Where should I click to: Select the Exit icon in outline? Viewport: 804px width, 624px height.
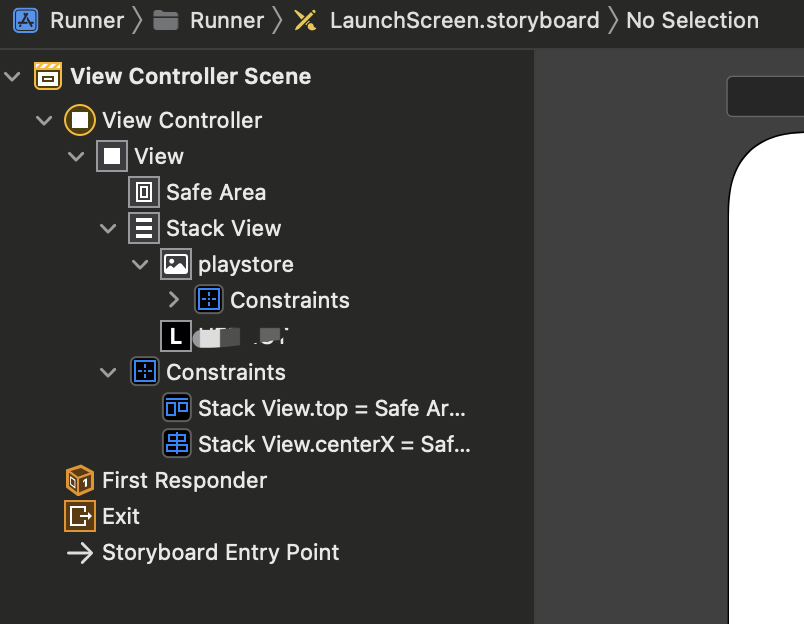click(79, 516)
